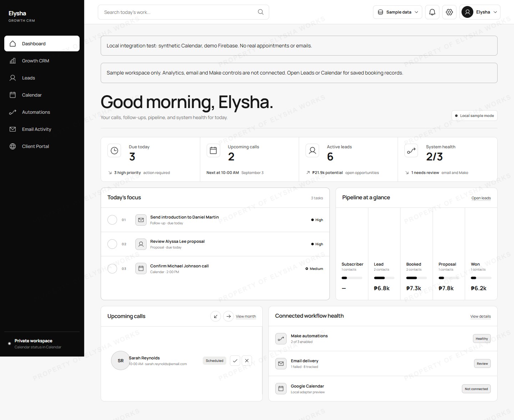The image size is (514, 420).
Task: Click the Google Calendar row icon
Action: (281, 389)
